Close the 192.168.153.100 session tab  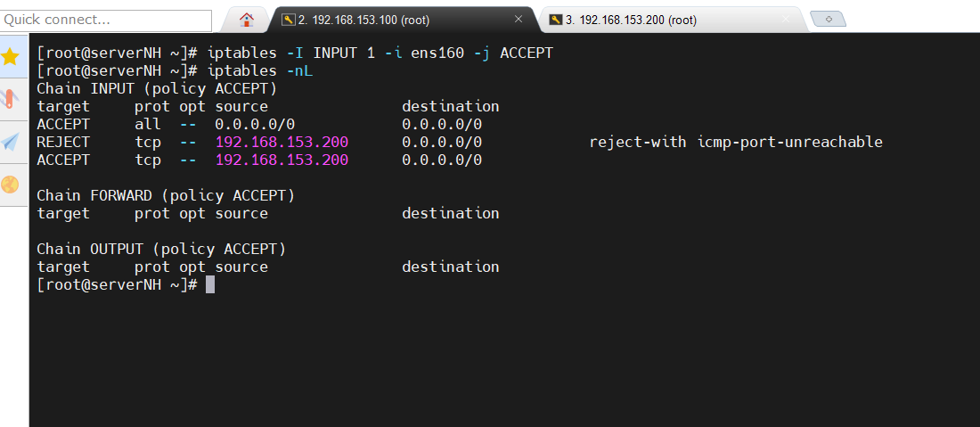(519, 20)
